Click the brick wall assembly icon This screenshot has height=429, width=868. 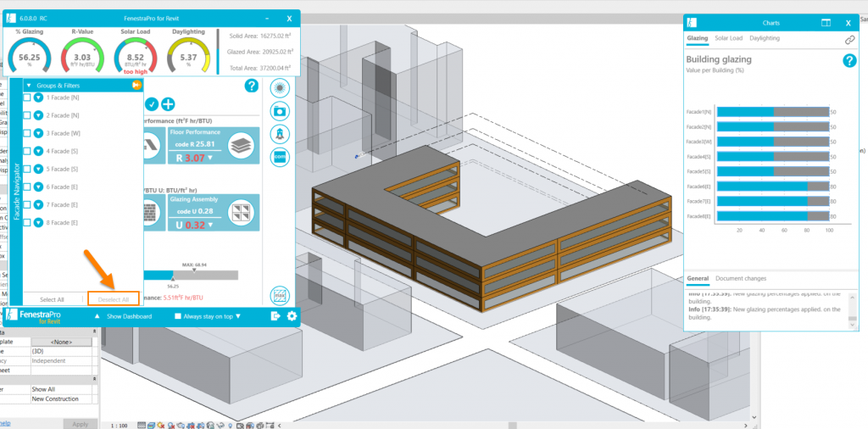coord(152,213)
